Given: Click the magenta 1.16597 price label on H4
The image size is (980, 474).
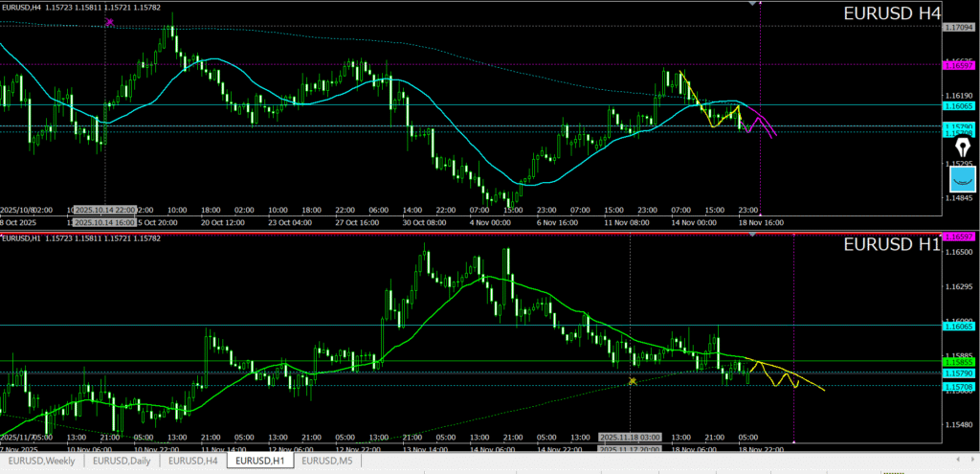Looking at the screenshot, I should [960, 66].
